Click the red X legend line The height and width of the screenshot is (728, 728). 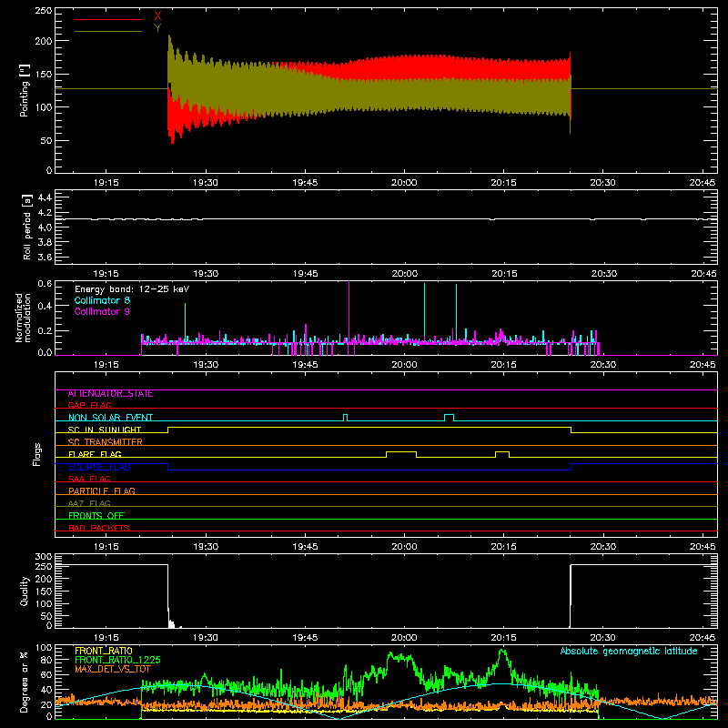(108, 19)
